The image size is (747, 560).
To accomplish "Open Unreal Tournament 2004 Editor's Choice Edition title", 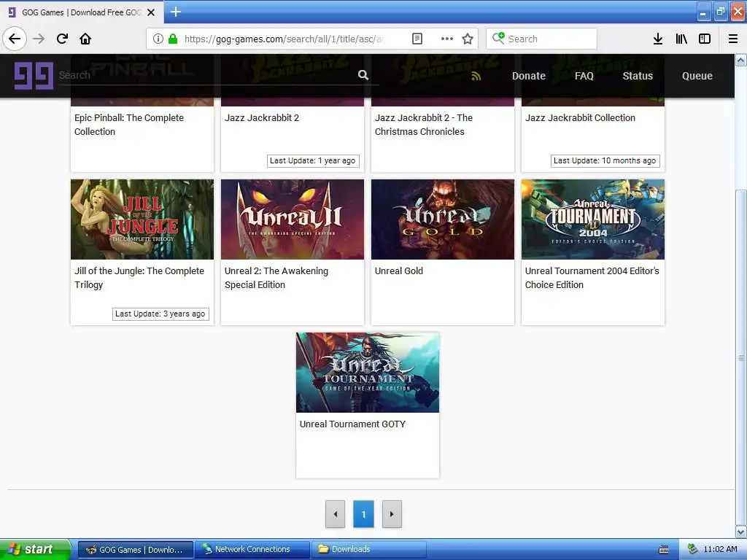I will coord(592,278).
